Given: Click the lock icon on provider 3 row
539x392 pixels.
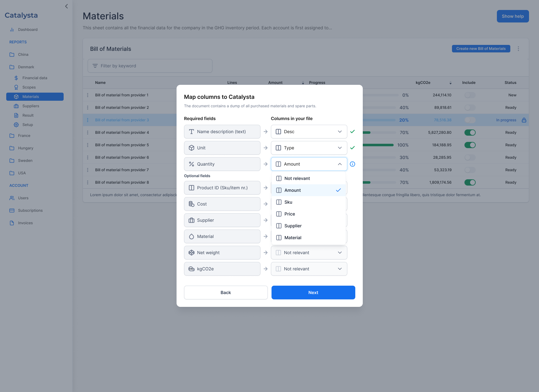Looking at the screenshot, I should point(524,120).
